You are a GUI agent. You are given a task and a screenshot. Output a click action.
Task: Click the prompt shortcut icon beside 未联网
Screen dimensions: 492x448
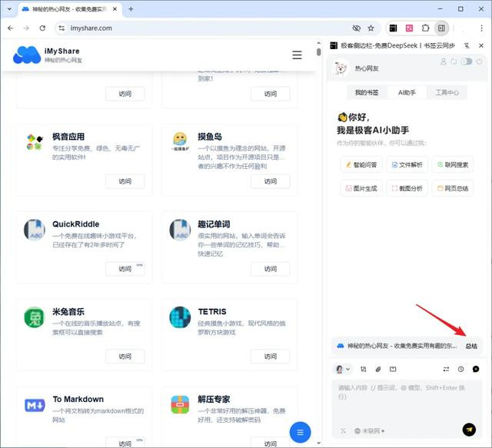click(x=343, y=431)
